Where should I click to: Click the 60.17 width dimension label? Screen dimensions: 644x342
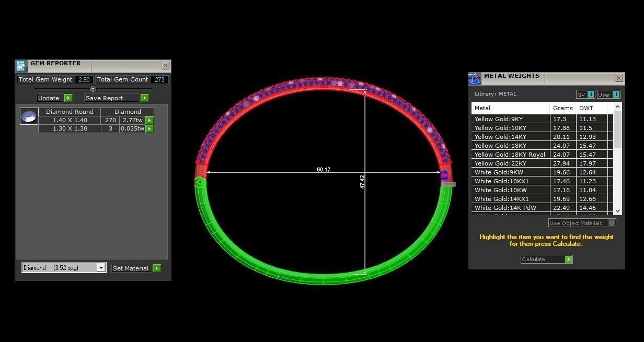[324, 170]
